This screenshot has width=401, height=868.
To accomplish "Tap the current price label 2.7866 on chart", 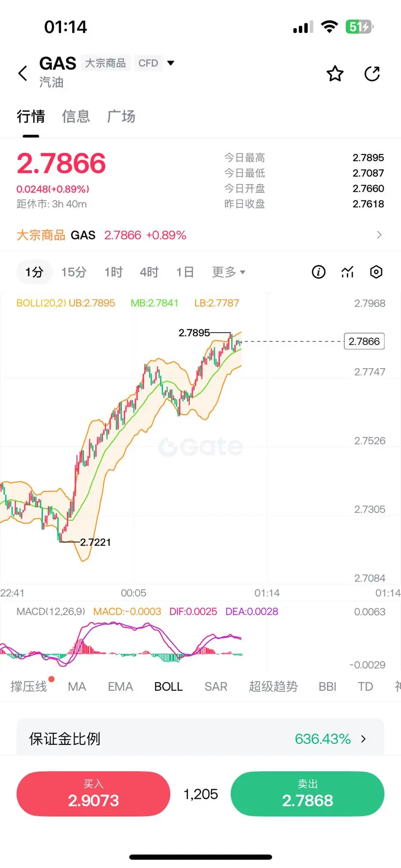I will [x=364, y=341].
